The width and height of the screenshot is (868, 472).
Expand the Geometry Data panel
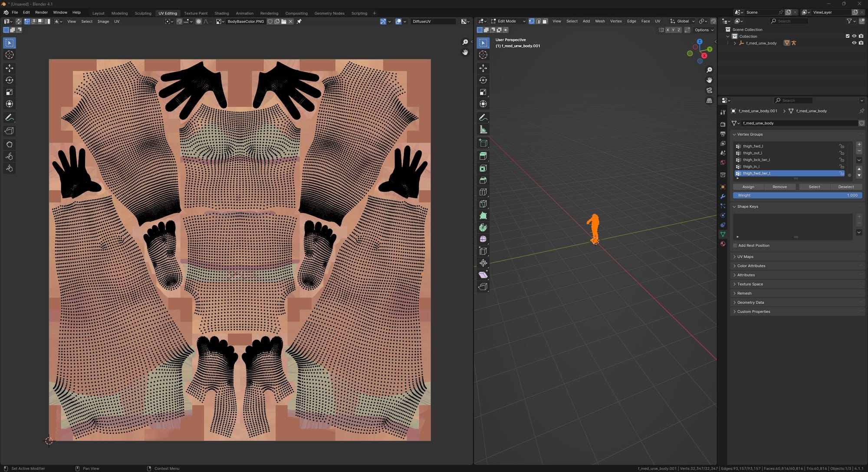(x=750, y=302)
